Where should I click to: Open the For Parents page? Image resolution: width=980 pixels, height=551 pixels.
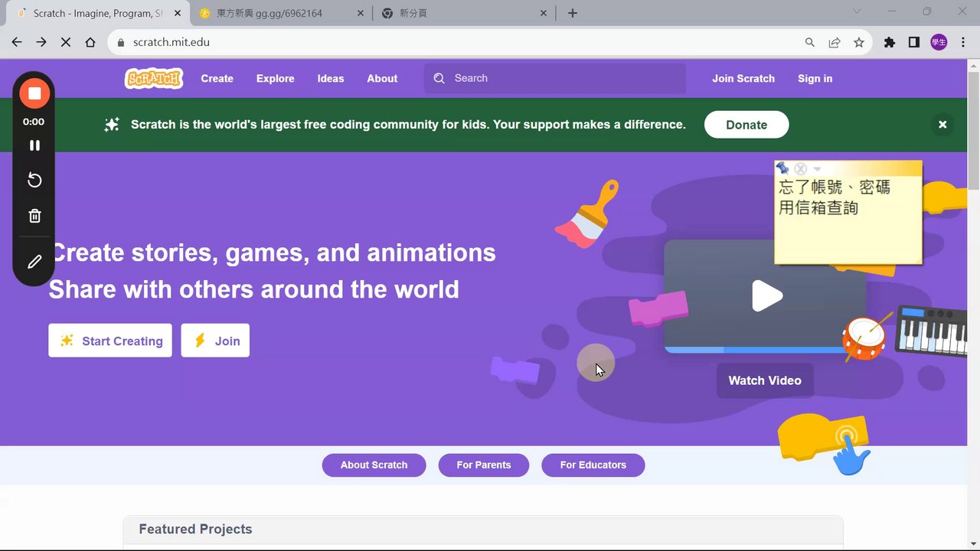(483, 465)
